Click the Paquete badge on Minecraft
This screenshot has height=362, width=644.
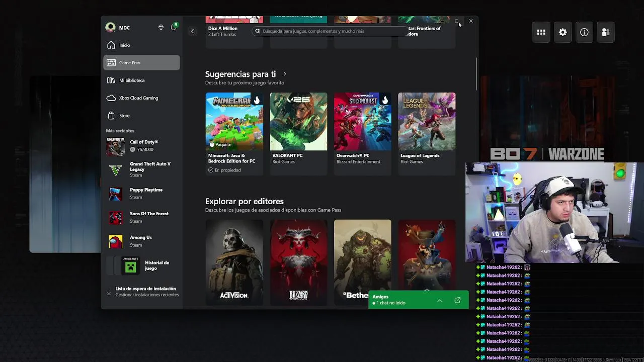pyautogui.click(x=220, y=145)
